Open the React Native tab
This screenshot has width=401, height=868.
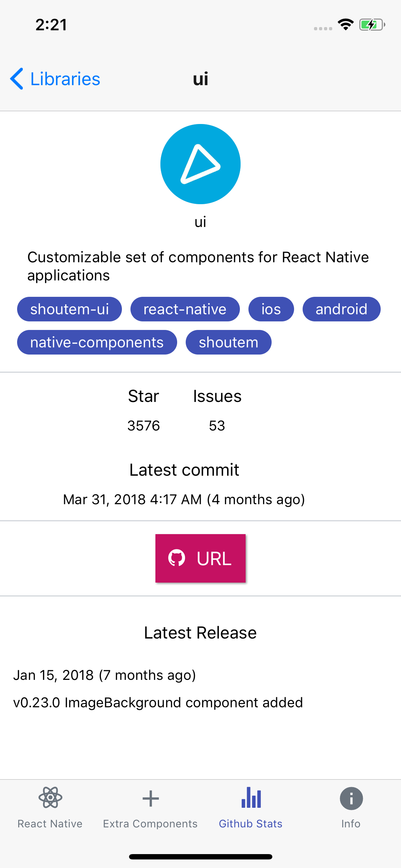(50, 808)
